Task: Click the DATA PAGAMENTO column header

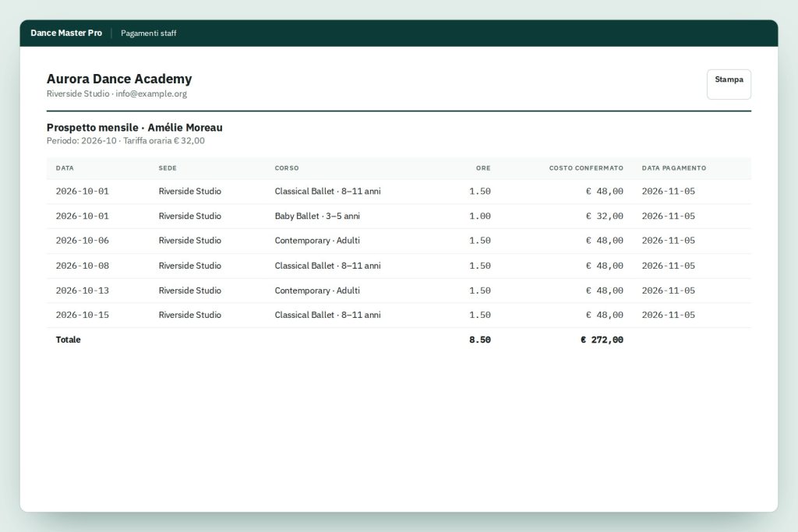Action: pos(674,167)
